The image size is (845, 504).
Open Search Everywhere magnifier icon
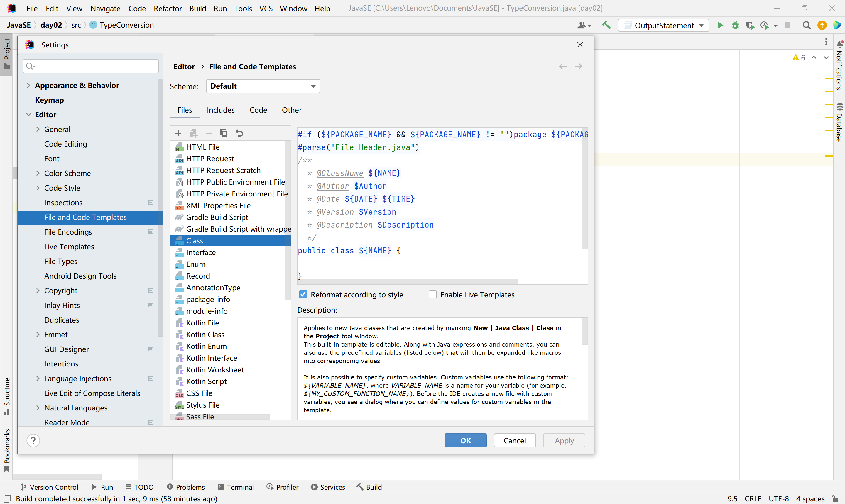point(806,25)
